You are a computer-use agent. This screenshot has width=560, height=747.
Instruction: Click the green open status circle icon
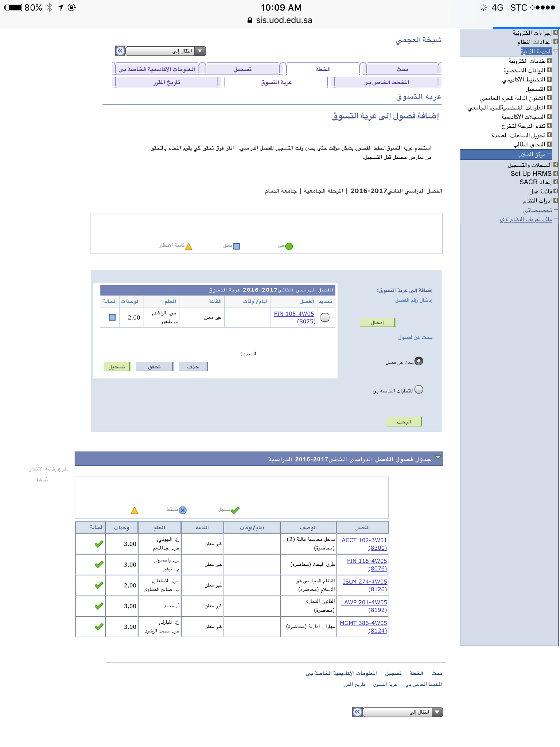(x=289, y=247)
